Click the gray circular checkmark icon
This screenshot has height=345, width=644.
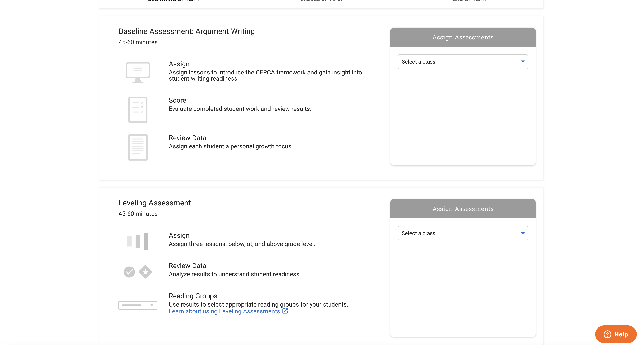click(129, 272)
